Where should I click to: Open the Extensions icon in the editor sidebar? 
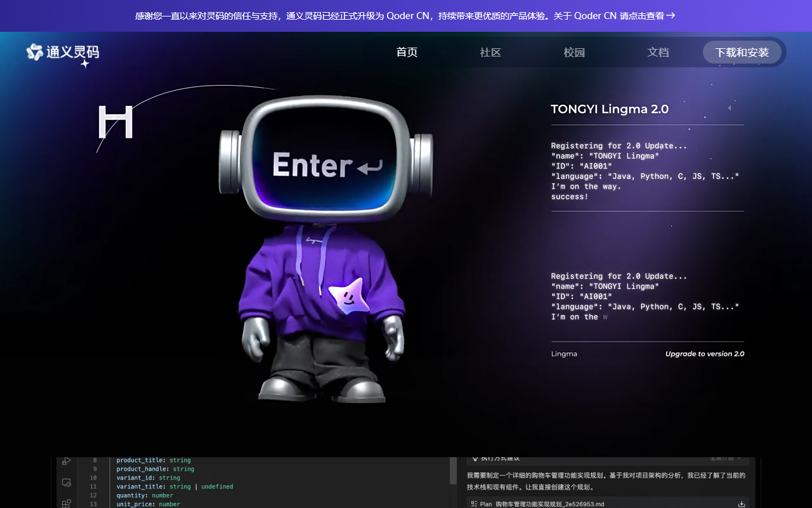point(67,504)
